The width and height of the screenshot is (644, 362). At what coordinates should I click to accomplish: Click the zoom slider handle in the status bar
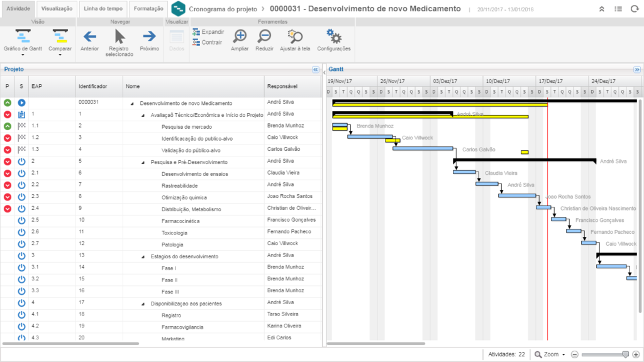pyautogui.click(x=625, y=354)
